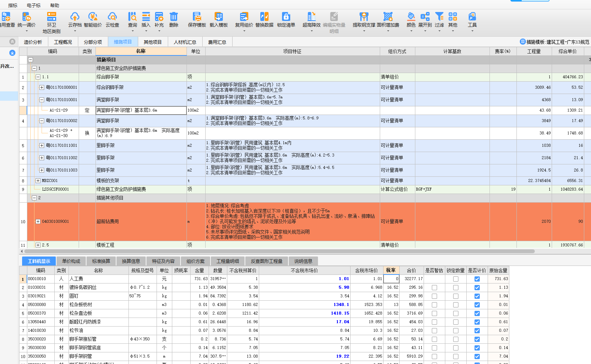Select the 超前钻费用 orange row name
Image resolution: width=591 pixels, height=364 pixels.
coord(107,222)
